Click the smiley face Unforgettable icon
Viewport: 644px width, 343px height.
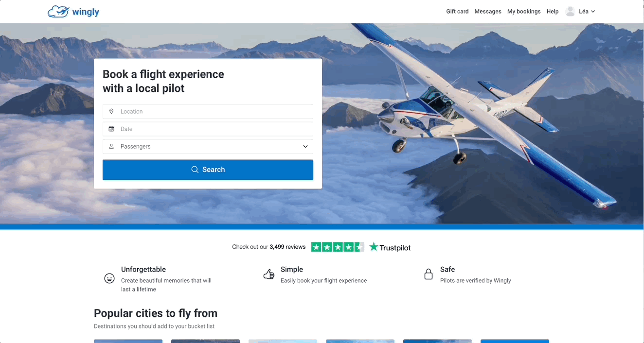click(109, 278)
